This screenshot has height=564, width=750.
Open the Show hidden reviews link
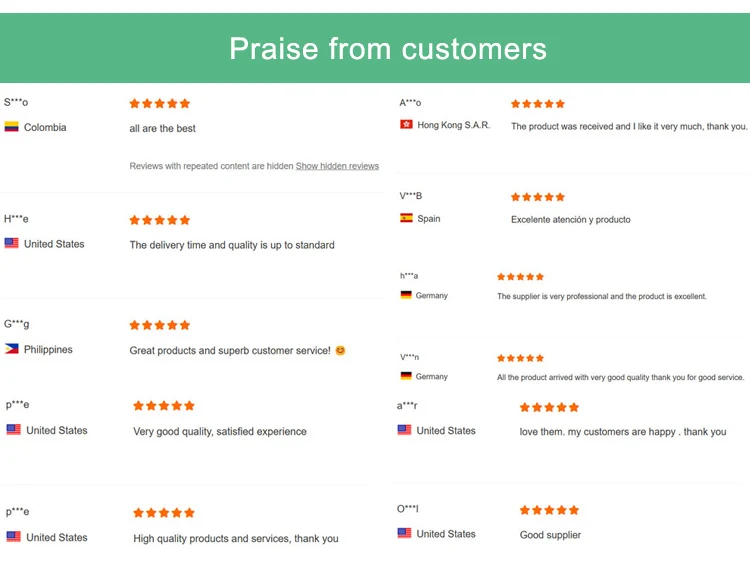point(337,166)
